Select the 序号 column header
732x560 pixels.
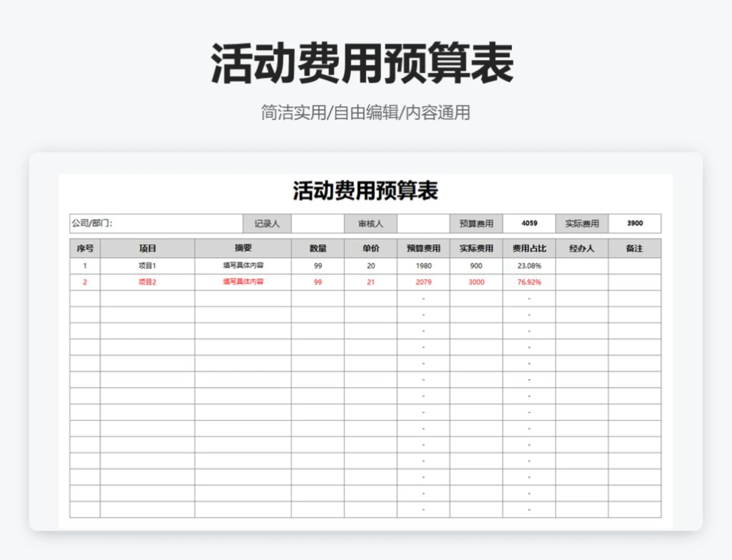tap(85, 248)
